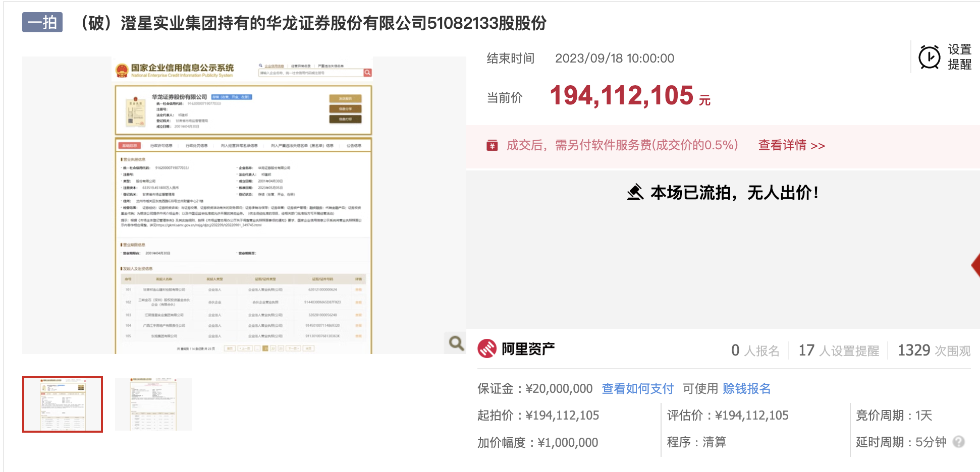Select the second thumbnail image
Screen dimensions: 980x472
click(153, 404)
